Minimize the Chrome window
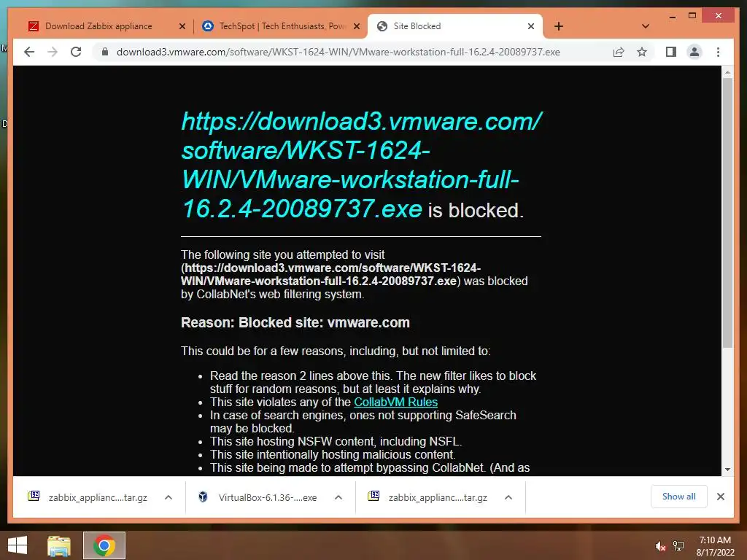 tap(672, 16)
